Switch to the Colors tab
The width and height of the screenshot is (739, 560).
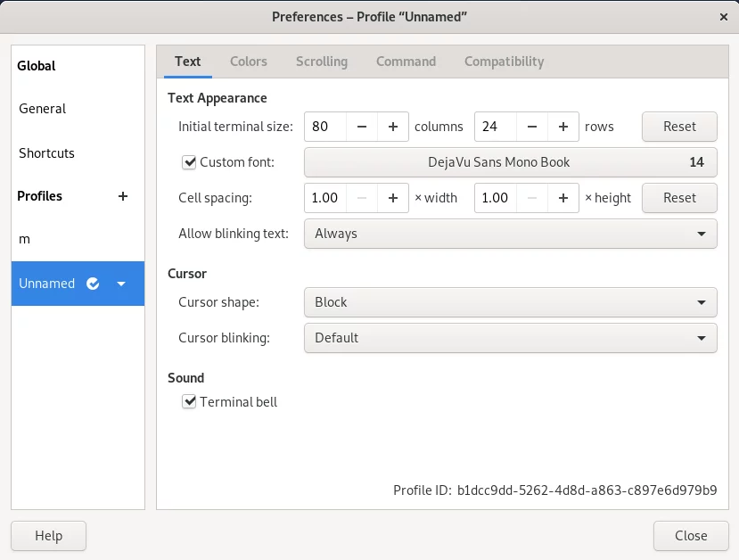[x=249, y=62]
